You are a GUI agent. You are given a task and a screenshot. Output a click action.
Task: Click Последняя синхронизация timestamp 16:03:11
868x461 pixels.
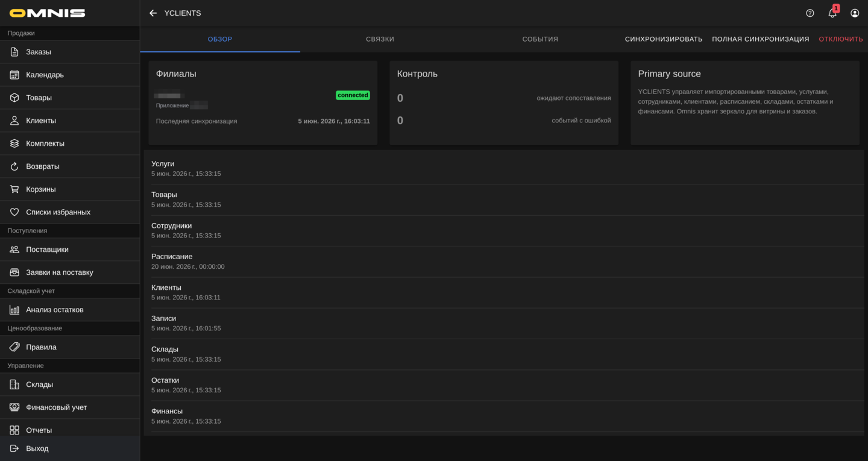click(x=334, y=121)
